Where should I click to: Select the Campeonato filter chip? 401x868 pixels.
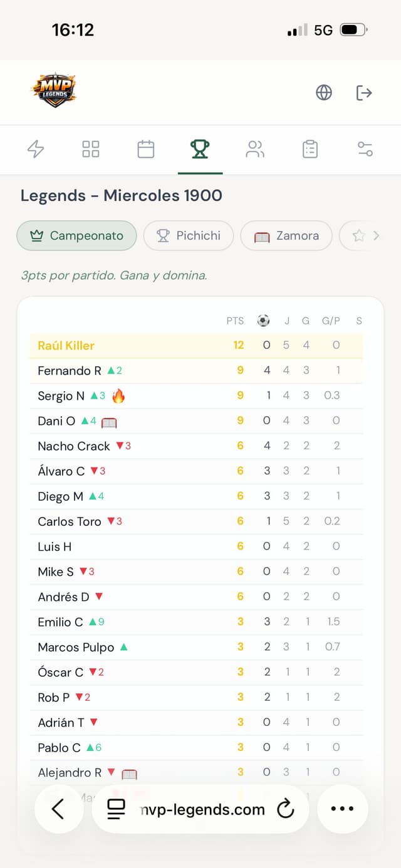point(76,236)
